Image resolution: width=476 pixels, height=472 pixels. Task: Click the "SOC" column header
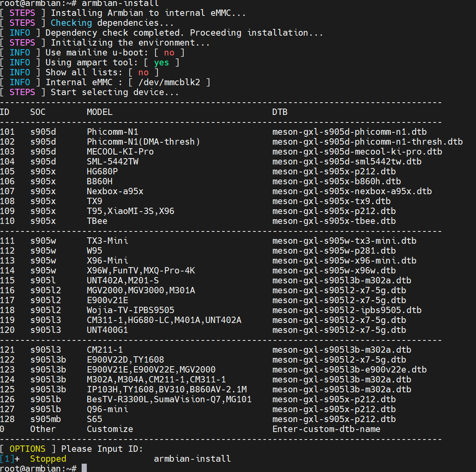coord(38,112)
